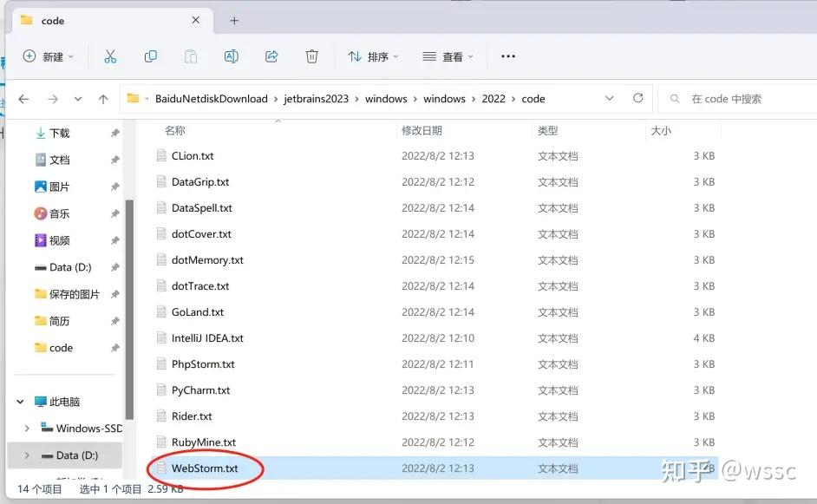Image resolution: width=817 pixels, height=504 pixels.
Task: Close the code tab
Action: [x=196, y=20]
